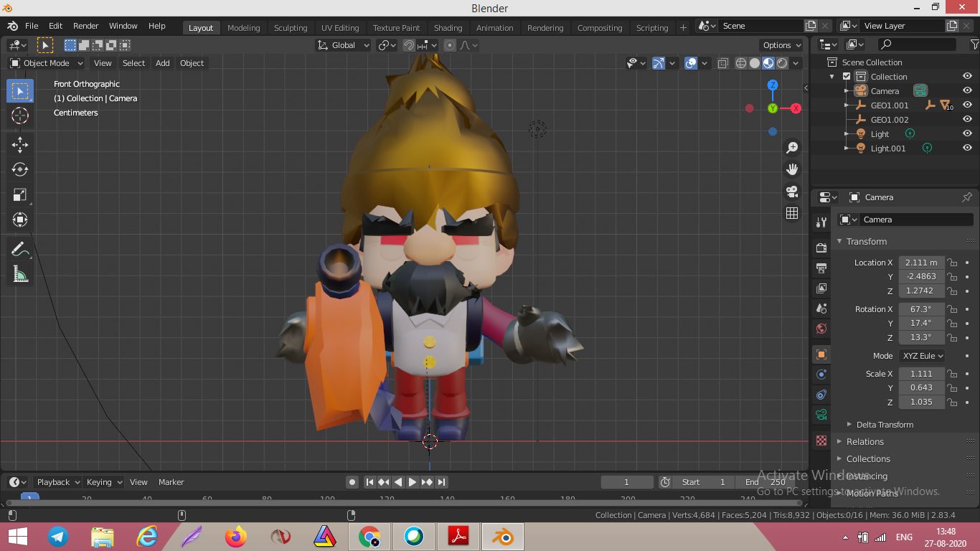980x551 pixels.
Task: Open the Render menu
Action: click(85, 25)
